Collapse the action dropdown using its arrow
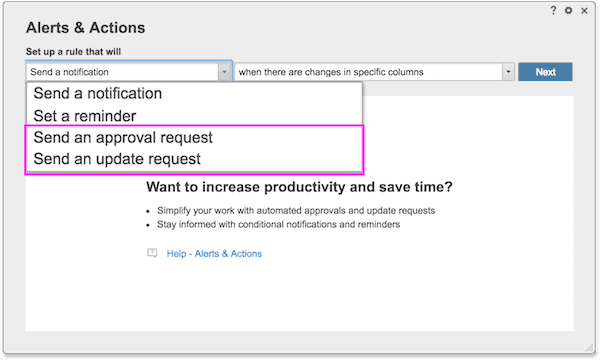This screenshot has height=360, width=600. tap(224, 72)
